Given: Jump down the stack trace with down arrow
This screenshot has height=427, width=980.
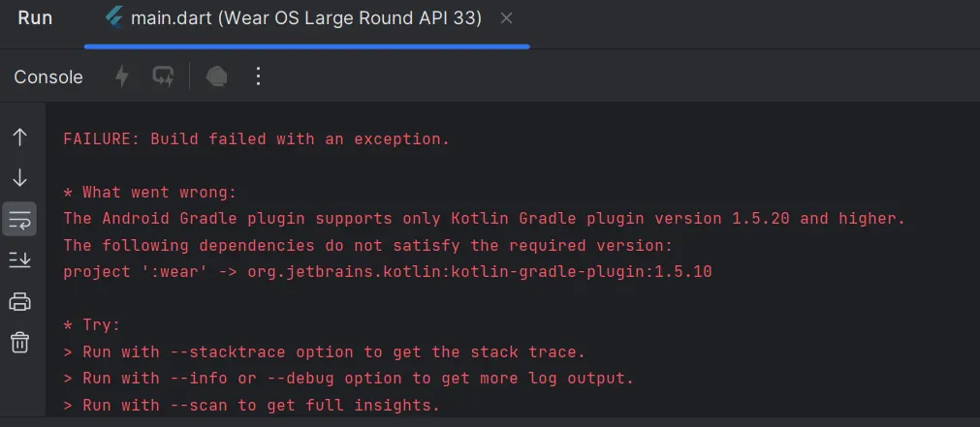Looking at the screenshot, I should coord(20,178).
